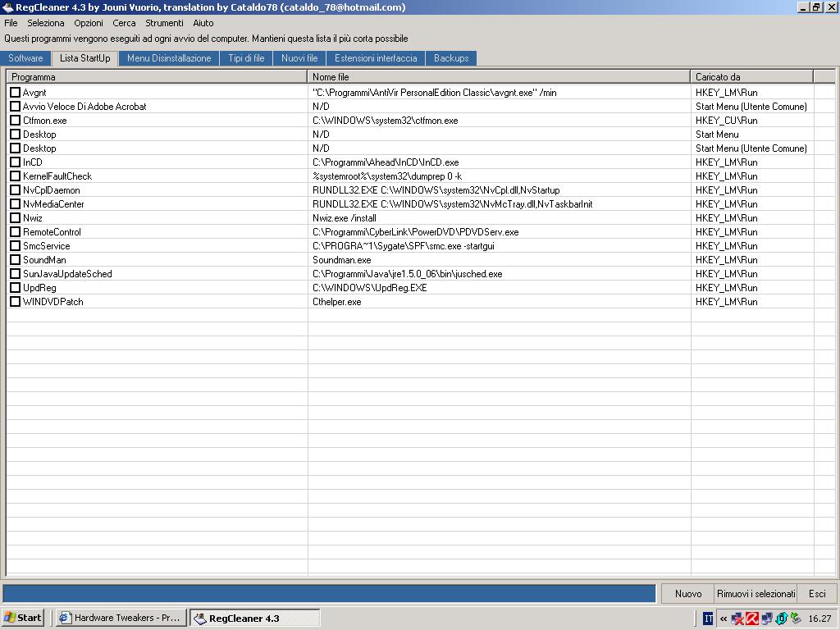Click the IT language bar indicator
Image resolution: width=840 pixels, height=630 pixels.
tap(708, 619)
